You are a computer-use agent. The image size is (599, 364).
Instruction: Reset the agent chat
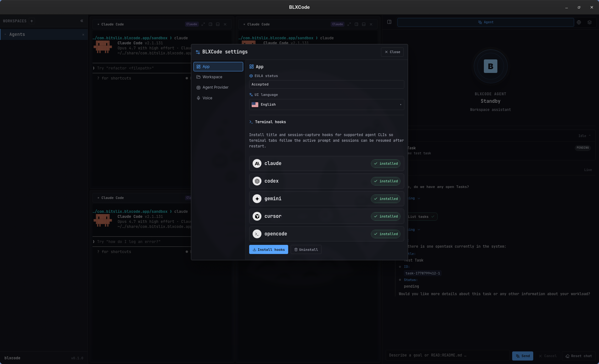pyautogui.click(x=579, y=356)
